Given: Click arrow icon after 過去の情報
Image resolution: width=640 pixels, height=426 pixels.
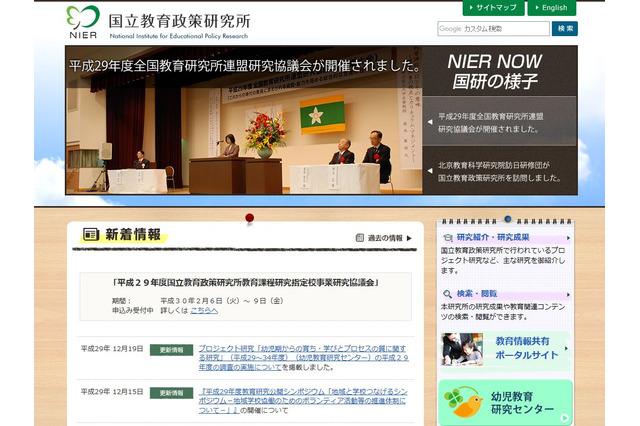Looking at the screenshot, I should coord(409,238).
